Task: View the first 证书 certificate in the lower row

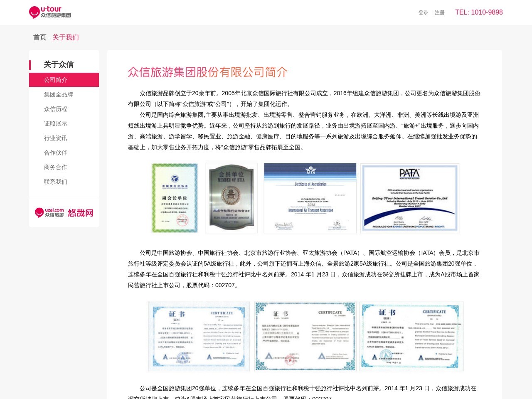Action: point(199,336)
